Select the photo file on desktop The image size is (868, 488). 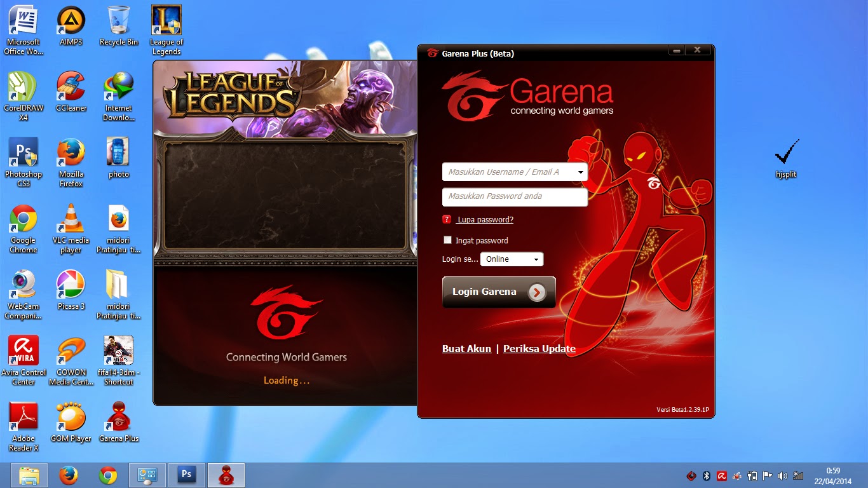(x=119, y=158)
